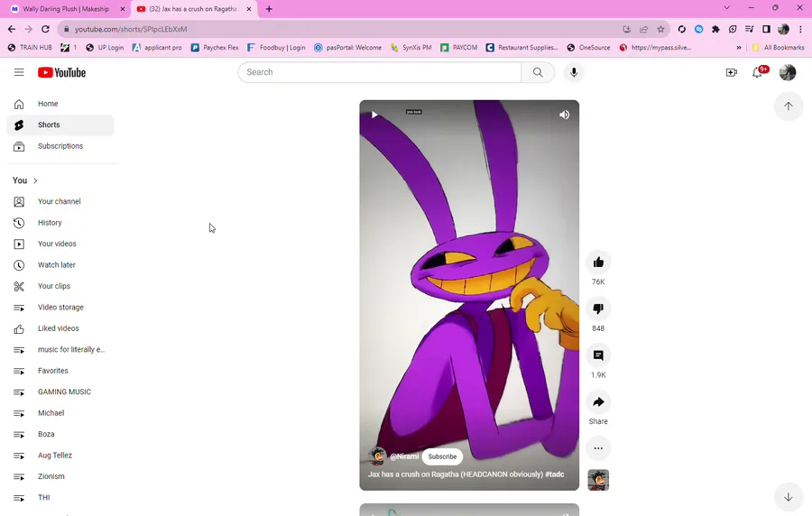Screen dimensions: 812x516
Task: Open a new browser tab
Action: click(269, 9)
